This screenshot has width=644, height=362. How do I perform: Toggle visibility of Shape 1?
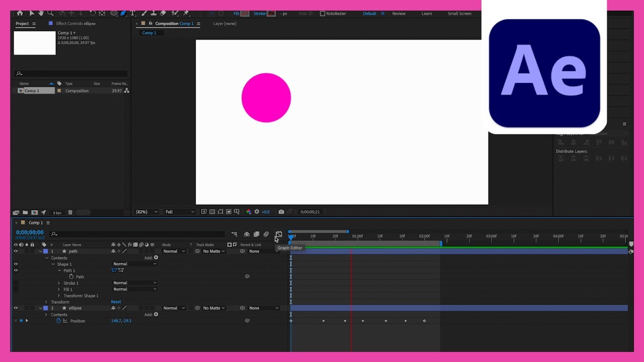pos(16,264)
